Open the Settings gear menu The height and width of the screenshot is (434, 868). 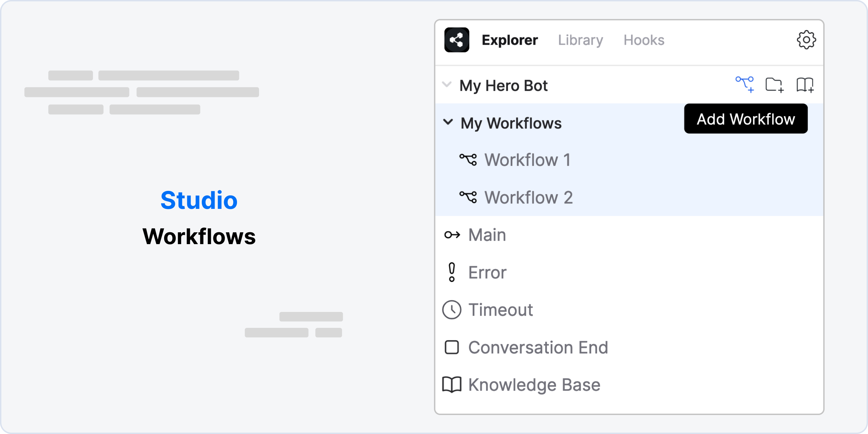[x=806, y=40]
